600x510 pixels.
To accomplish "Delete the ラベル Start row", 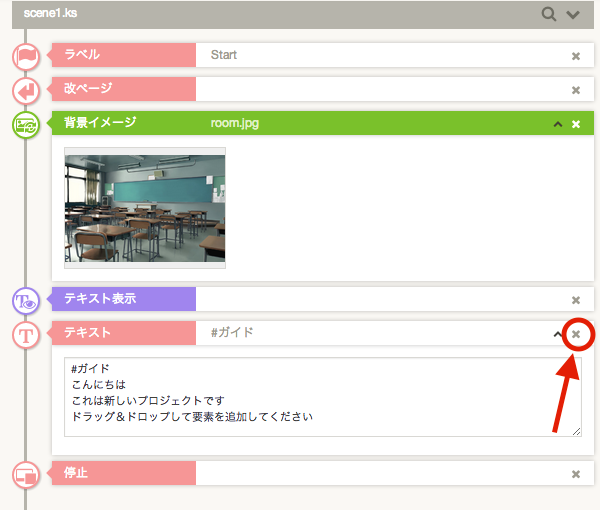I will [576, 56].
